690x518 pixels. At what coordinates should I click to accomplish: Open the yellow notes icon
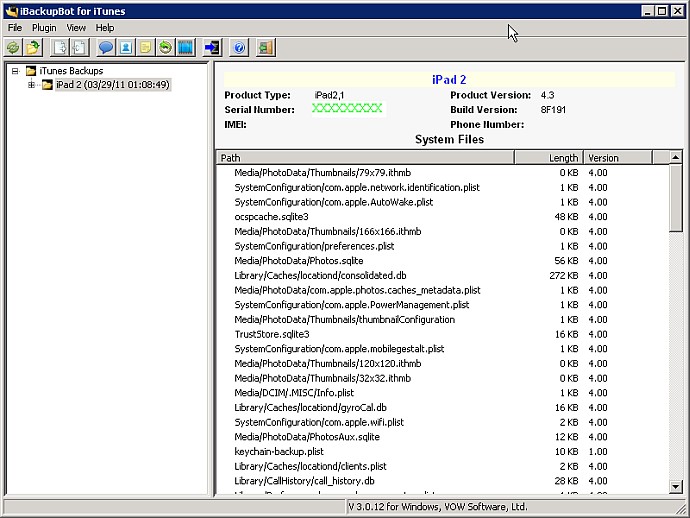click(145, 48)
